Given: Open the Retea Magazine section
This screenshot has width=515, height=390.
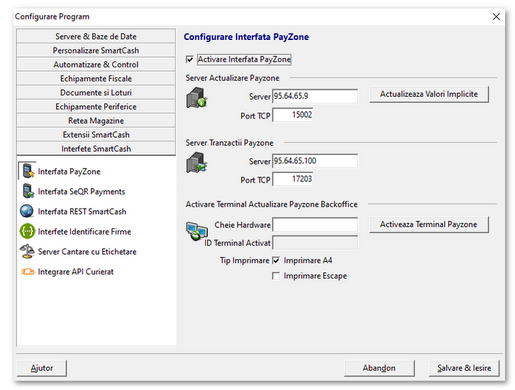Looking at the screenshot, I should 96,120.
